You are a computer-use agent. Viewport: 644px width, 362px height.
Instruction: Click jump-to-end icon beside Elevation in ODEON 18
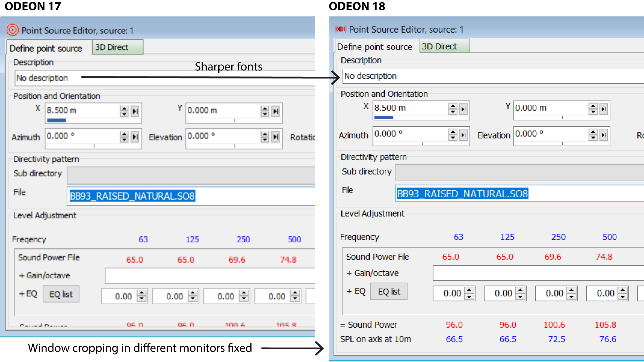click(x=604, y=135)
